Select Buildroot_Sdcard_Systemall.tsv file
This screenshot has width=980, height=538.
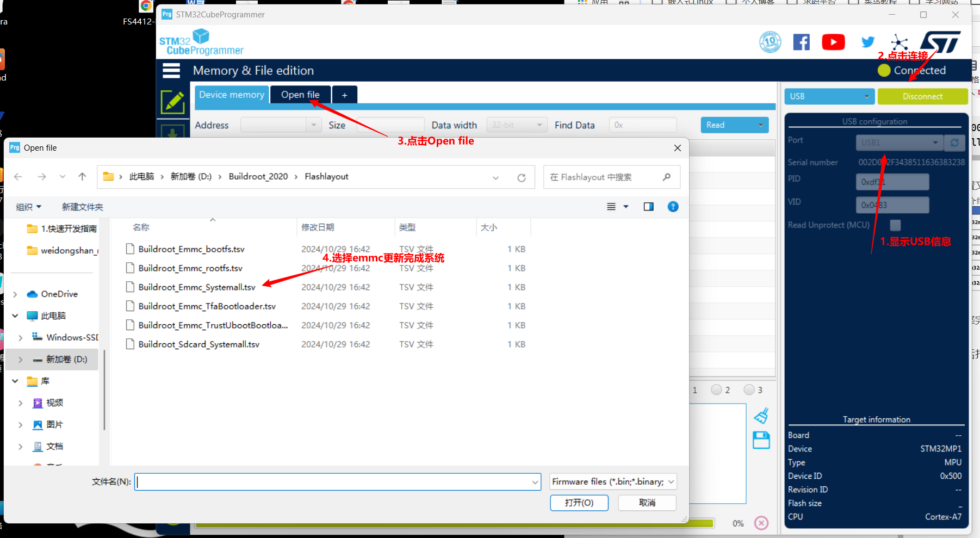pos(199,344)
